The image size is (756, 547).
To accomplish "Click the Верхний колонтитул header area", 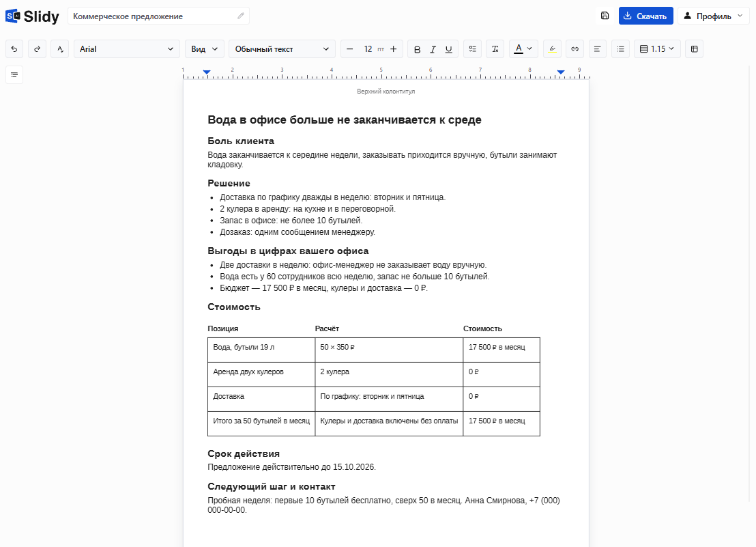I will pos(386,92).
